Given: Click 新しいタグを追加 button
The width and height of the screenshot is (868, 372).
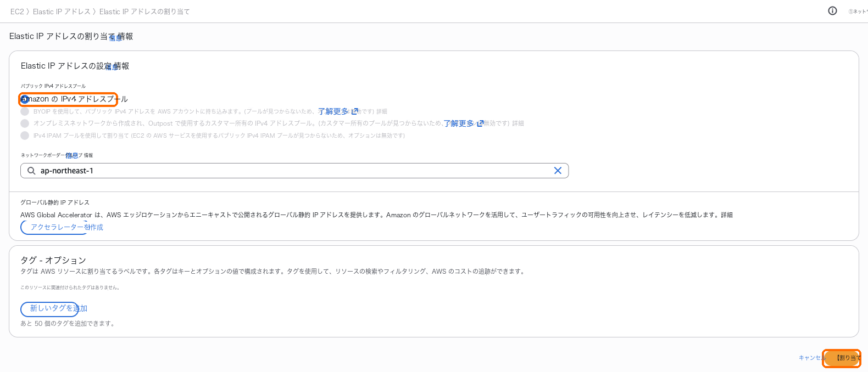Looking at the screenshot, I should click(54, 309).
